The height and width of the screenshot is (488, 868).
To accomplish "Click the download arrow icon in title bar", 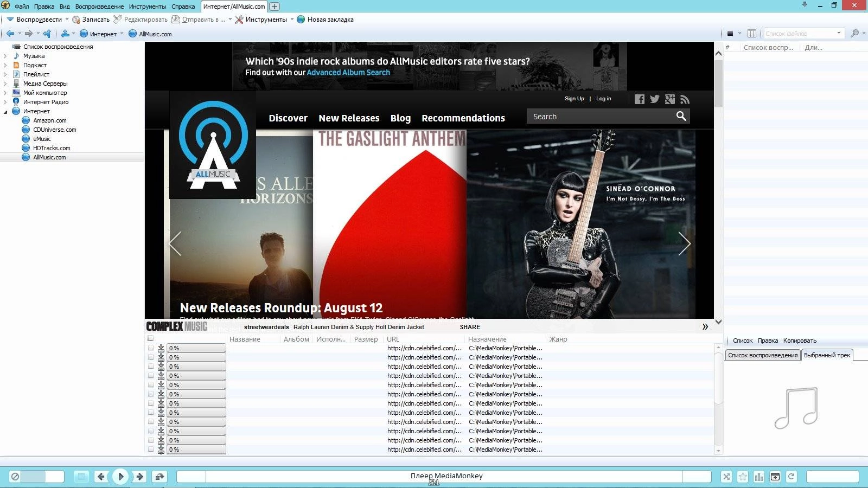I will point(805,5).
